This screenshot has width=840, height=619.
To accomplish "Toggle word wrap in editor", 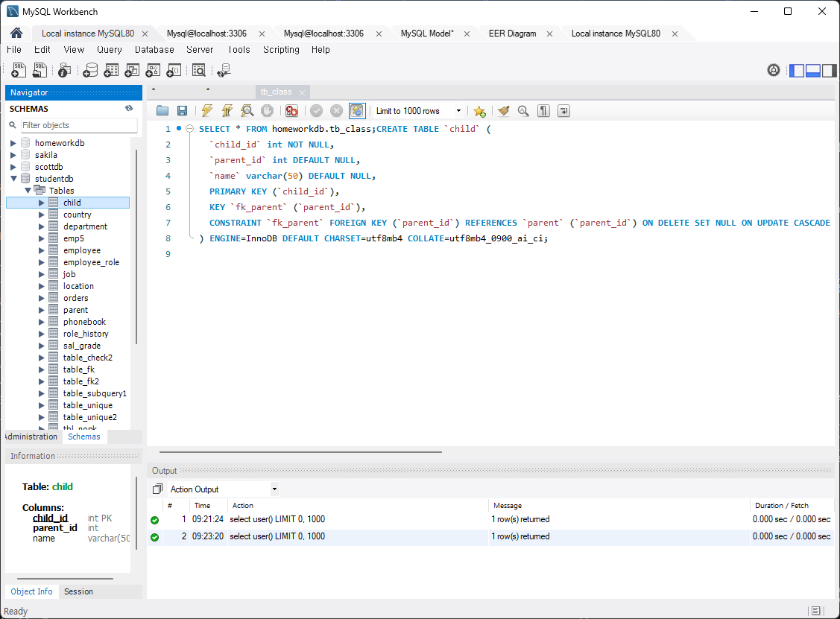I will pyautogui.click(x=563, y=111).
